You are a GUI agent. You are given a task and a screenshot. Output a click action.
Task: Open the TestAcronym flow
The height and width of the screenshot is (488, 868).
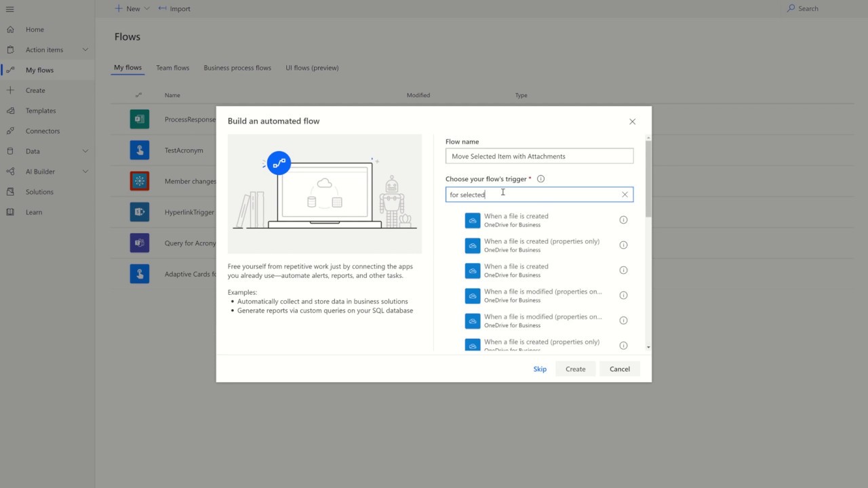pos(184,150)
